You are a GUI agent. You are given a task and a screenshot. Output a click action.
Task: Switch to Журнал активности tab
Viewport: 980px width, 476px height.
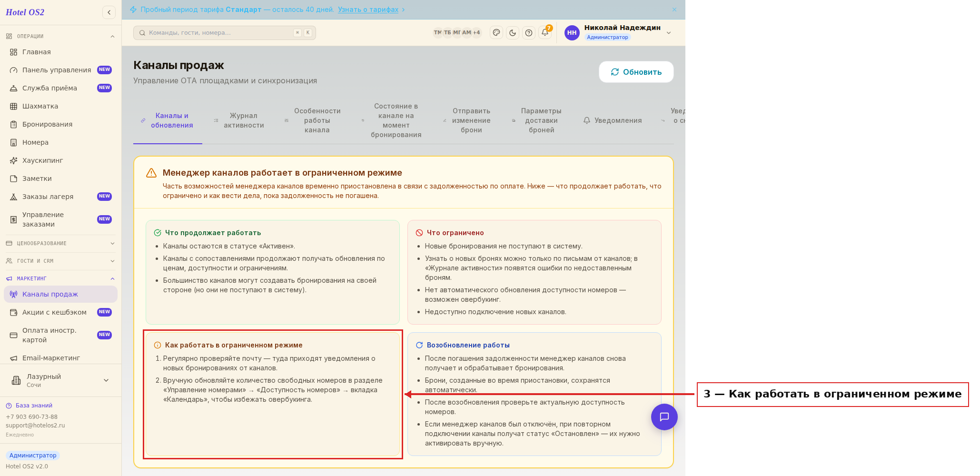(239, 120)
